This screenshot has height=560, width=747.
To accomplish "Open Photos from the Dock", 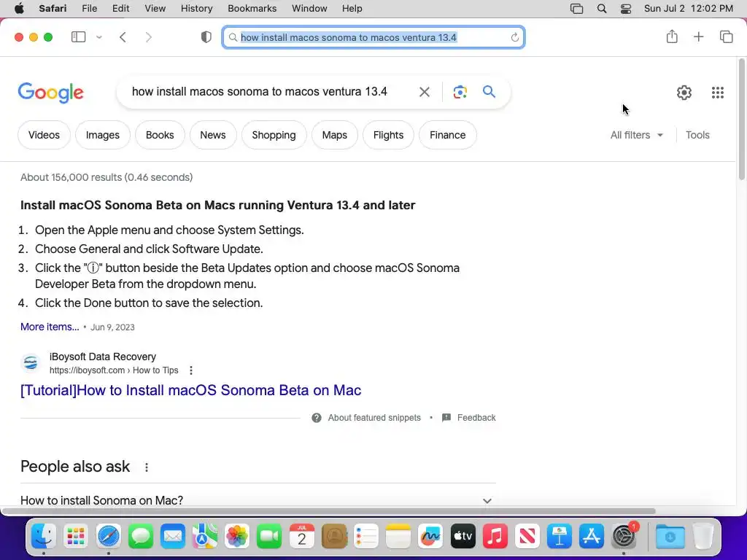I will click(237, 537).
